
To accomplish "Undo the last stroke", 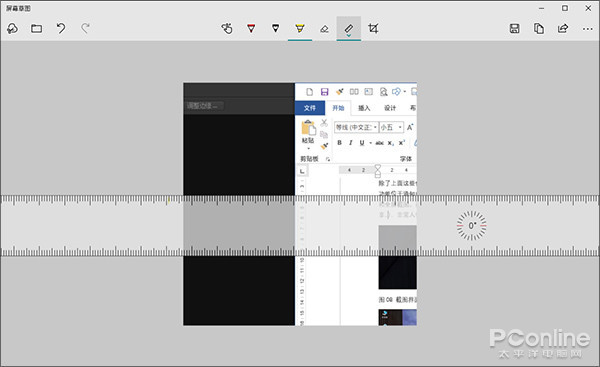I will click(x=61, y=28).
